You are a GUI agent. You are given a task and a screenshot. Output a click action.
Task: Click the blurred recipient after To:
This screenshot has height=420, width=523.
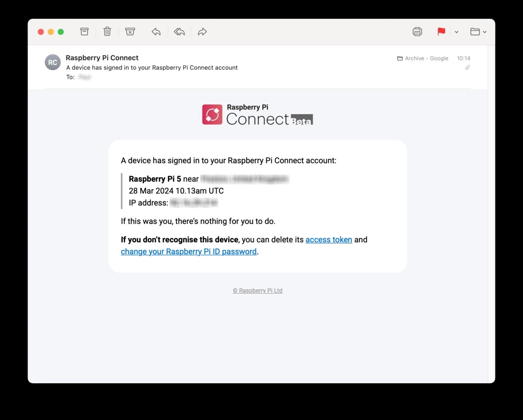click(85, 77)
